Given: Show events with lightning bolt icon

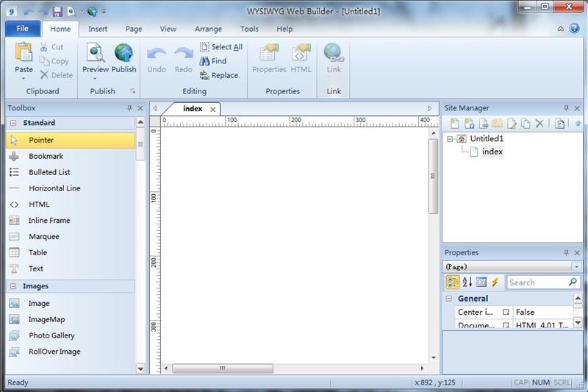Looking at the screenshot, I should coord(495,282).
